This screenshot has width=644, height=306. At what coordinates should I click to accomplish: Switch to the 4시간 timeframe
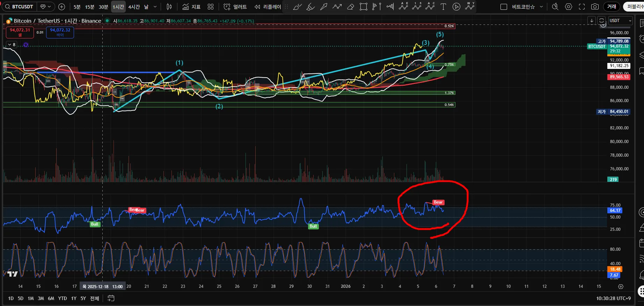point(134,7)
